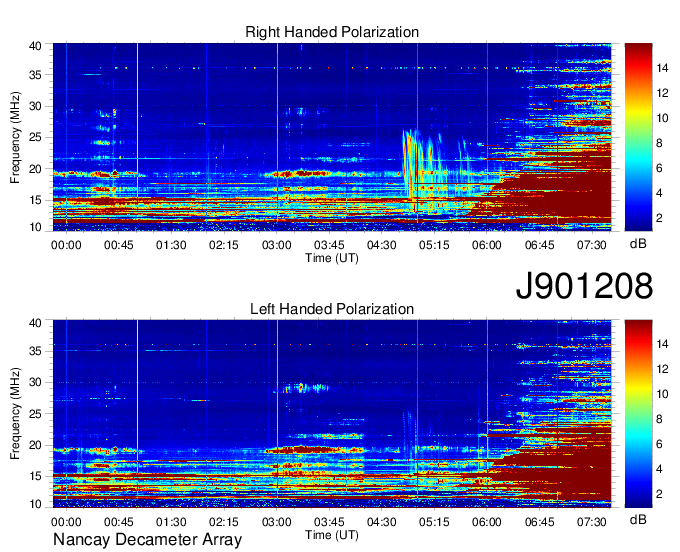The width and height of the screenshot is (680, 552).
Task: Click 03:45 tick on left-handed time axis
Action: pos(329,522)
